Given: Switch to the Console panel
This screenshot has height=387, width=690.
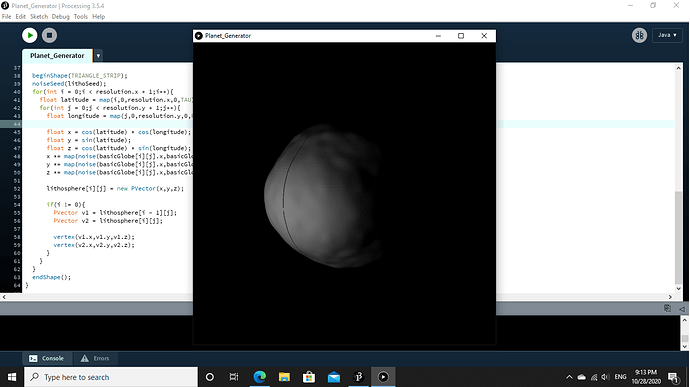Looking at the screenshot, I should pyautogui.click(x=47, y=358).
